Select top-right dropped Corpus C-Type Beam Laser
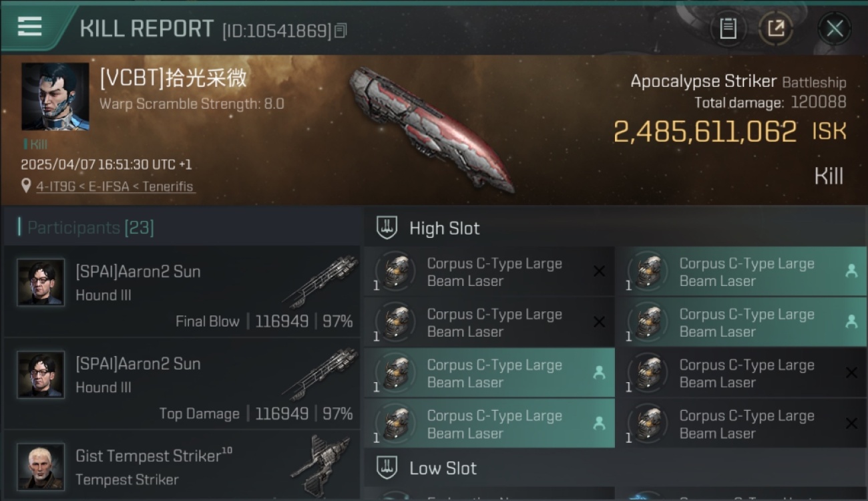The width and height of the screenshot is (868, 501). coord(741,272)
